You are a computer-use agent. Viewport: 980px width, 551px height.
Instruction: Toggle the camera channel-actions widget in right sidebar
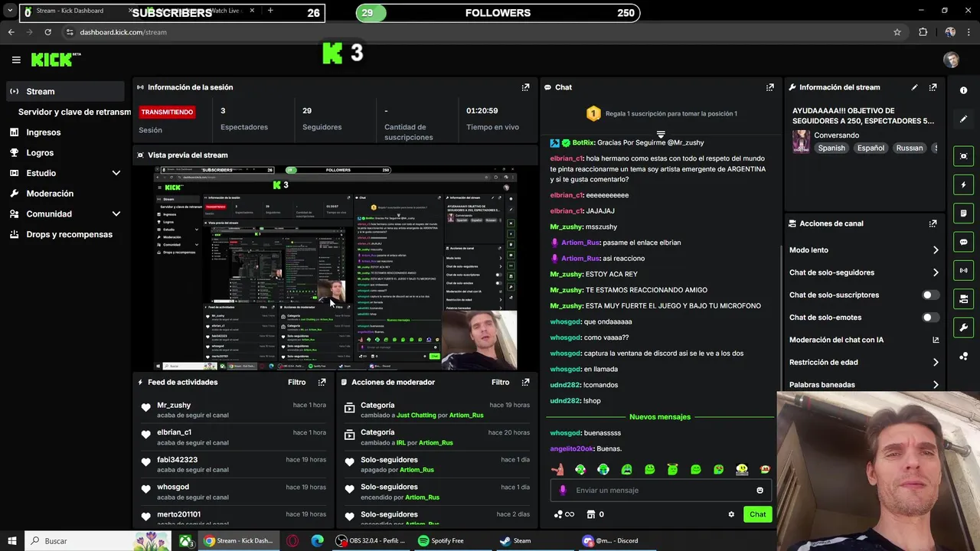coord(963,298)
